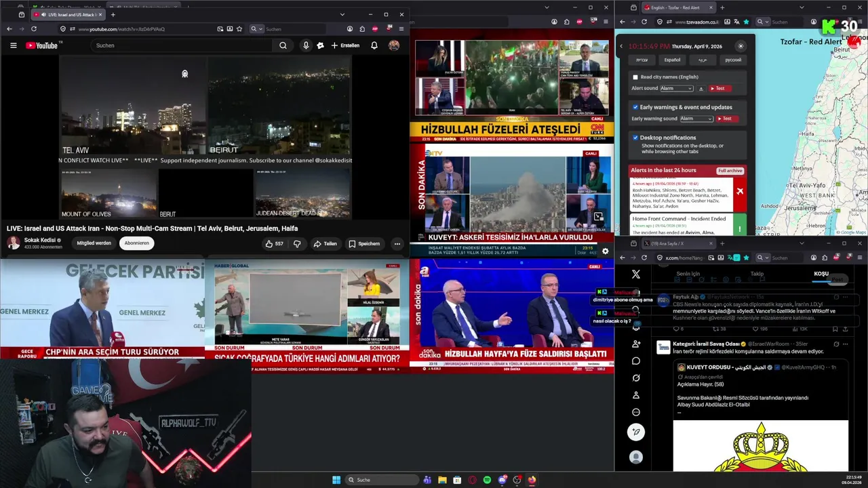This screenshot has width=868, height=488.
Task: Like the live stream video (557)
Action: [275, 243]
